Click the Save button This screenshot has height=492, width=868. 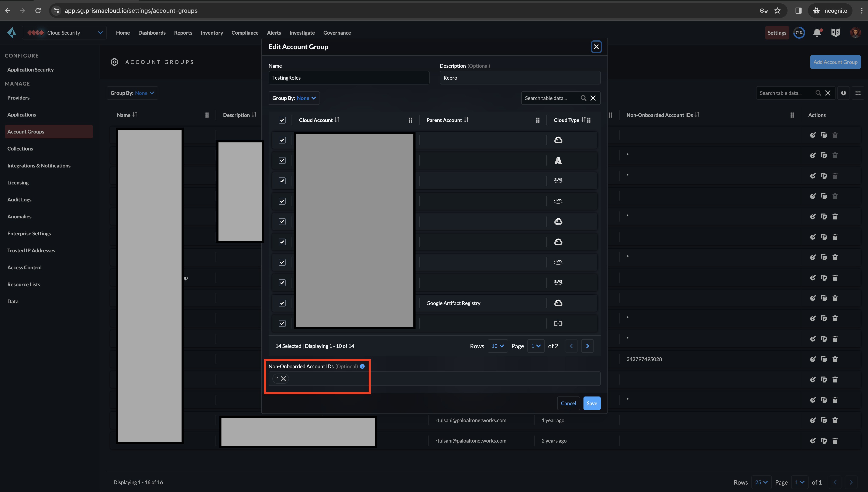(592, 403)
